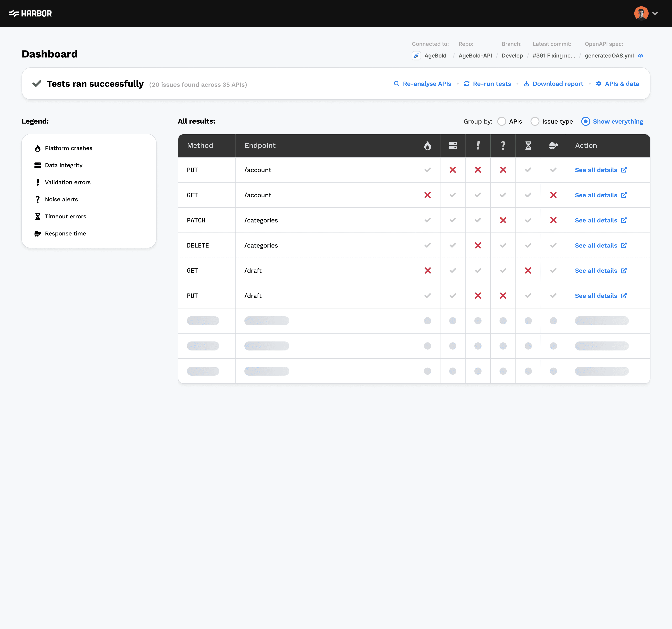Toggle the eye icon beside generatedOAS.yml

(x=640, y=56)
